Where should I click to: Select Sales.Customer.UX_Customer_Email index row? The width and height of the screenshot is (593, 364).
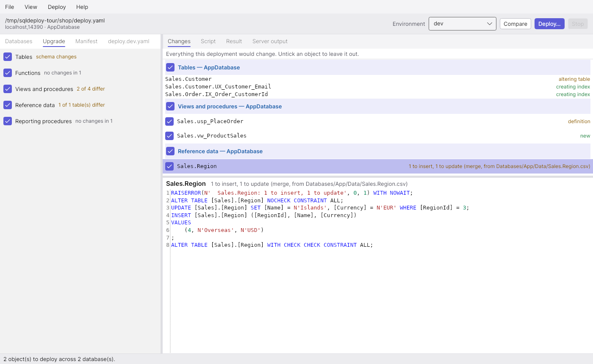coord(377,87)
